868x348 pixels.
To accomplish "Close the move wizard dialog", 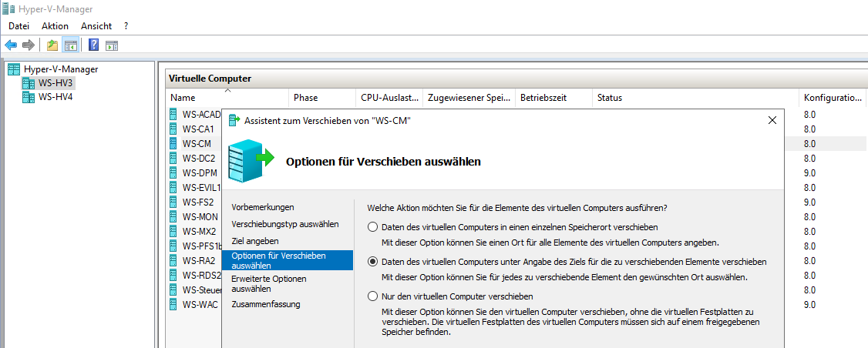I will pos(772,120).
